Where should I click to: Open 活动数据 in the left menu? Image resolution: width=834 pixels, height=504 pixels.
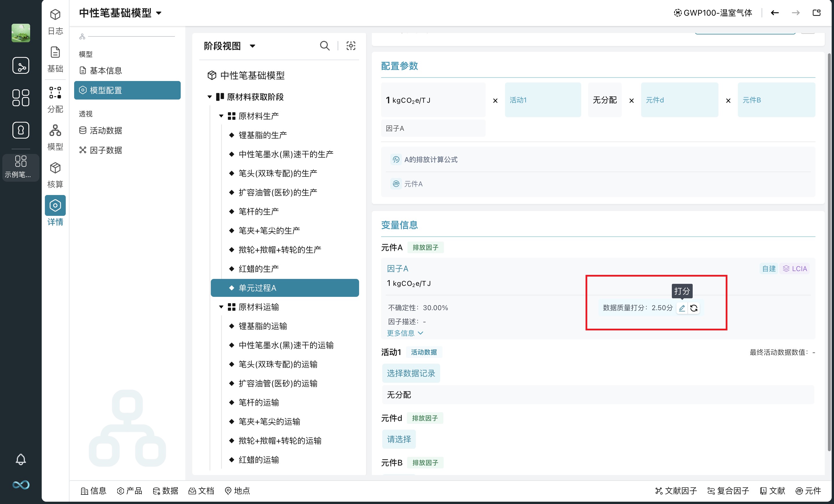coord(106,130)
